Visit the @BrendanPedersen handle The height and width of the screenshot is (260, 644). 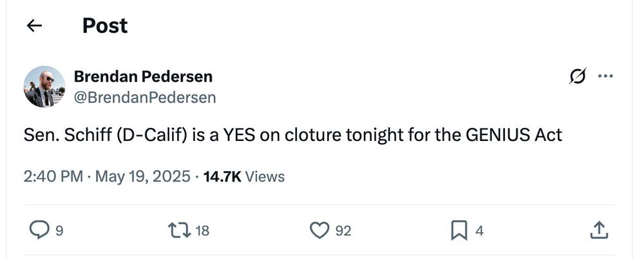click(145, 98)
